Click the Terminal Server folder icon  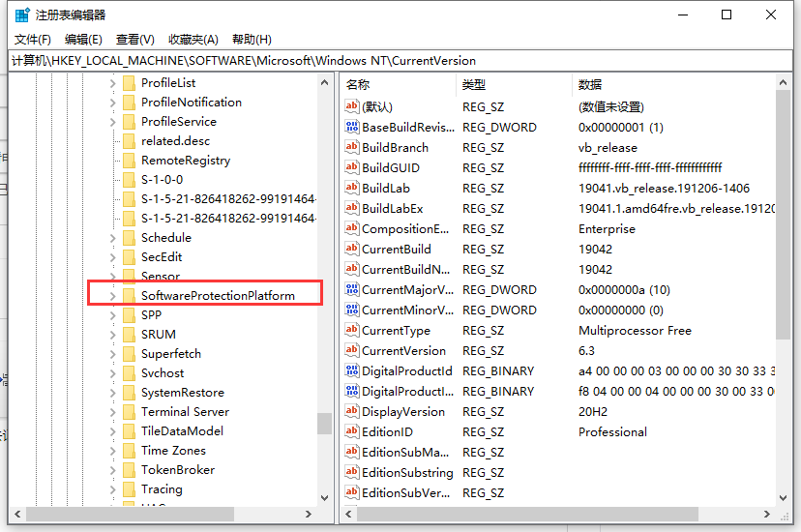click(x=129, y=412)
